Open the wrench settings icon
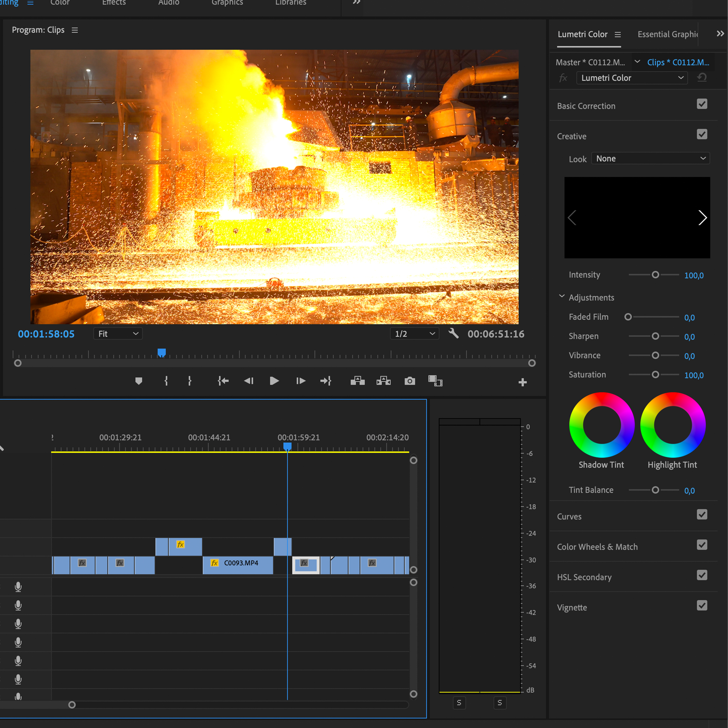This screenshot has width=728, height=728. pyautogui.click(x=453, y=333)
